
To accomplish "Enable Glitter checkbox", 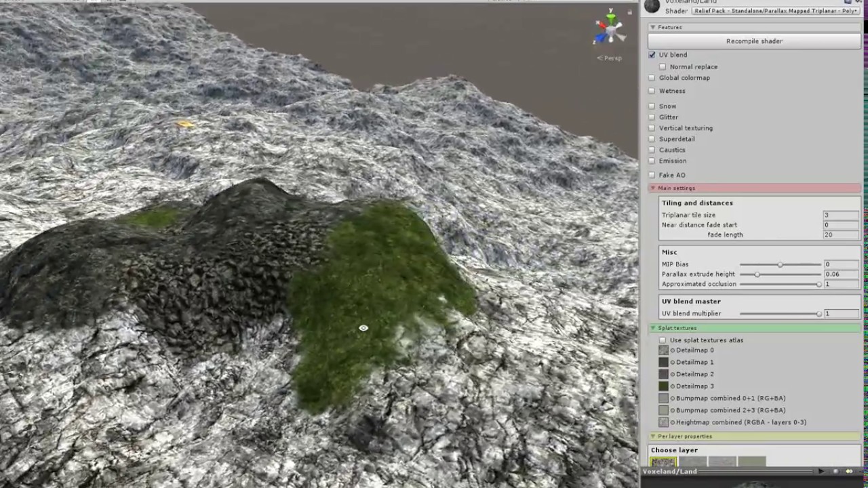I will click(652, 117).
